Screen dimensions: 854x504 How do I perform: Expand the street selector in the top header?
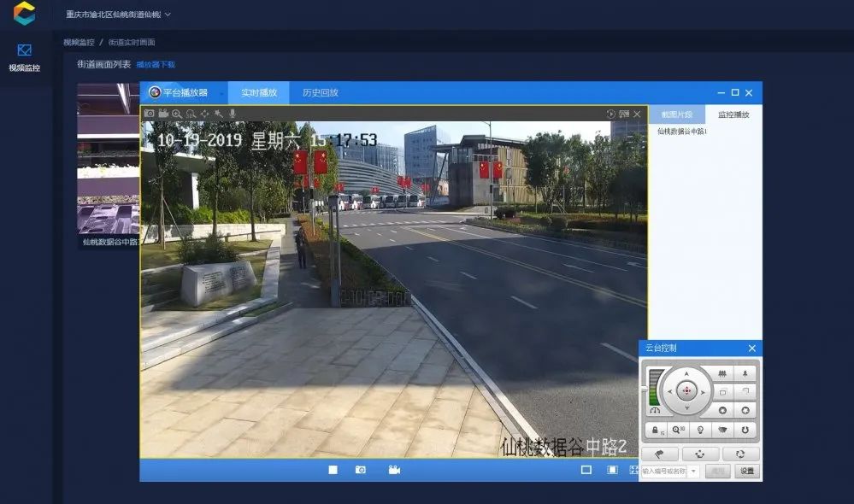[x=168, y=15]
